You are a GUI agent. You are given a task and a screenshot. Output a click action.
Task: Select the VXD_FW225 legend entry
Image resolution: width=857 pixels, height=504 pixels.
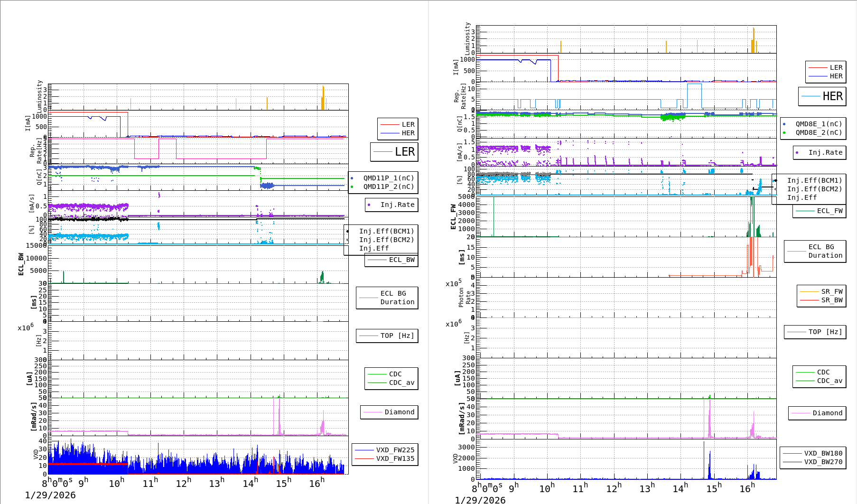(x=395, y=450)
